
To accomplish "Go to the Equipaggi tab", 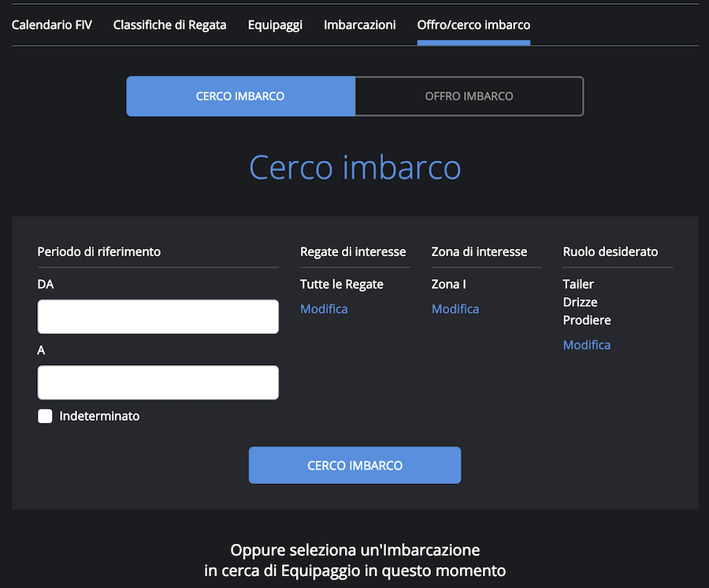I will pos(275,24).
